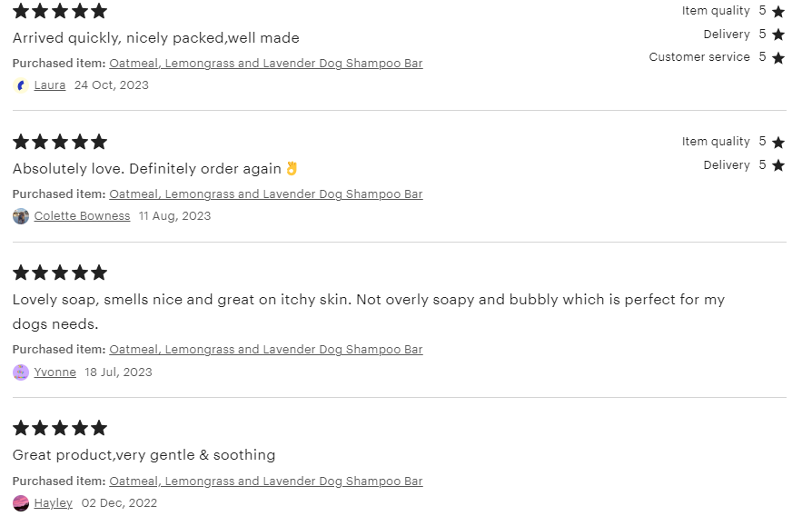Visit Yvonne's reviewer profile

click(x=55, y=372)
